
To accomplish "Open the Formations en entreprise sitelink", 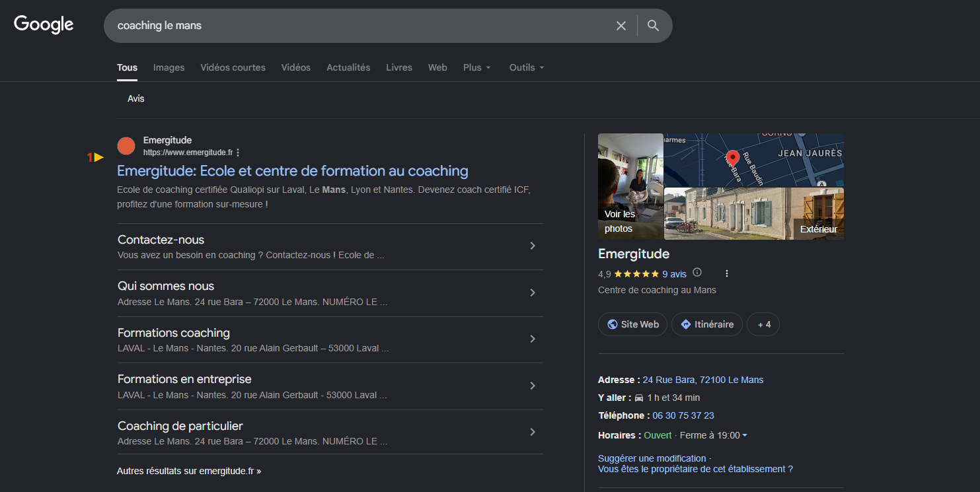I will click(184, 379).
